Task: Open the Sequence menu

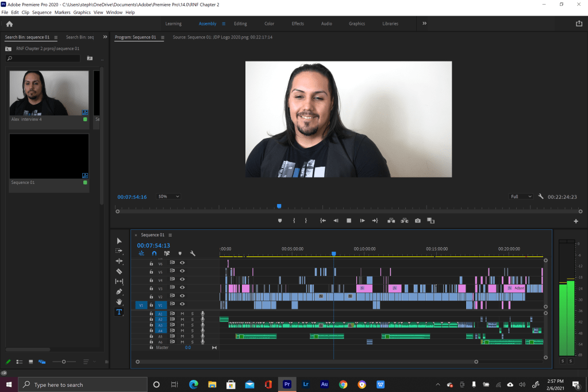Action: [x=41, y=12]
